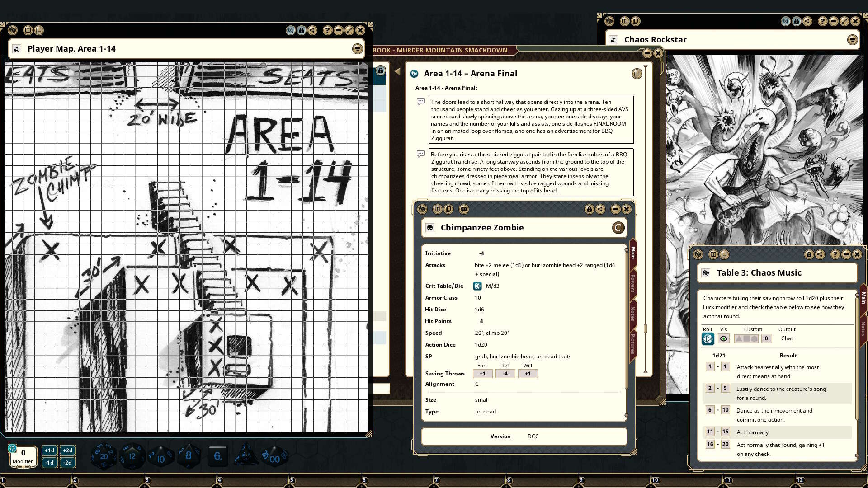868x488 pixels.
Task: Roll the d20 die
Action: pos(104,456)
